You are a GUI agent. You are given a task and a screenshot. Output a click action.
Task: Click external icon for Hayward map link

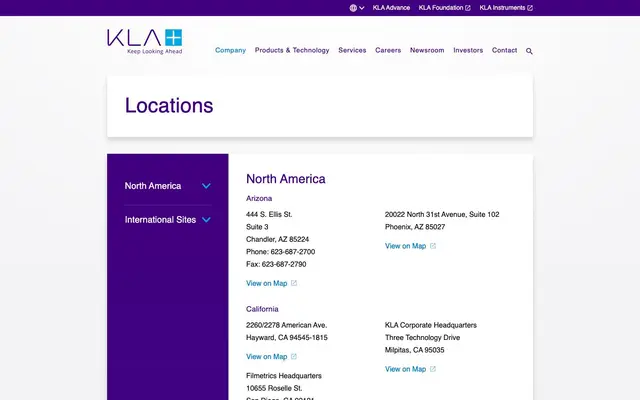pyautogui.click(x=294, y=356)
